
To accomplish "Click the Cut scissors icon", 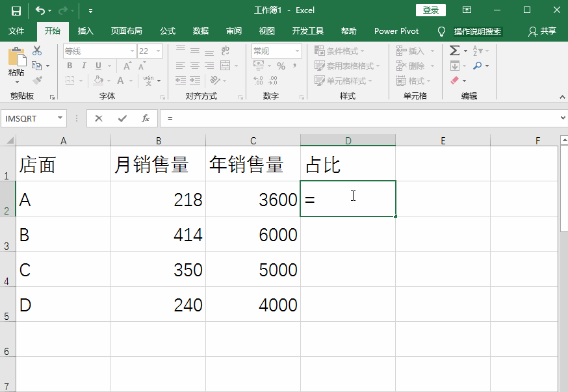I will [37, 51].
